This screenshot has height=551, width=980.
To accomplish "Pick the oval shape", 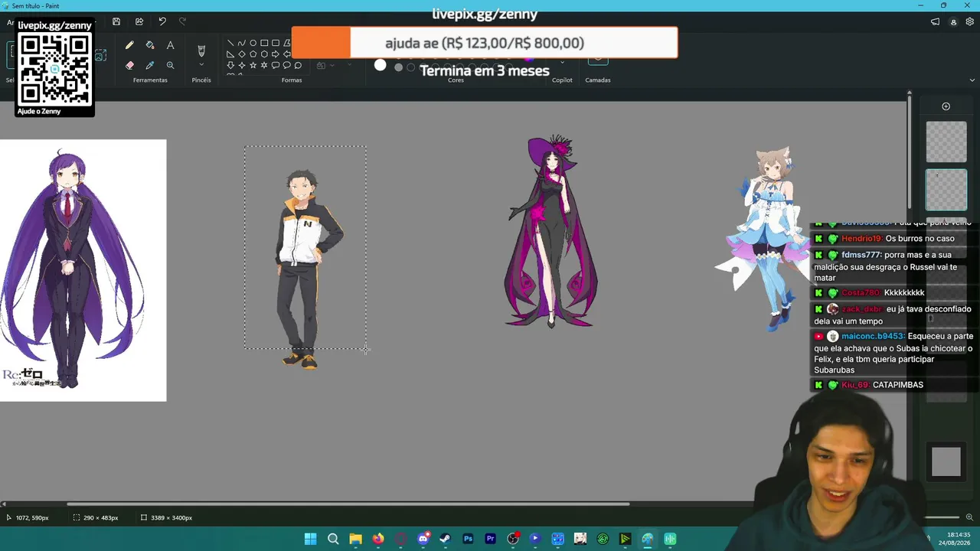I will (x=253, y=44).
